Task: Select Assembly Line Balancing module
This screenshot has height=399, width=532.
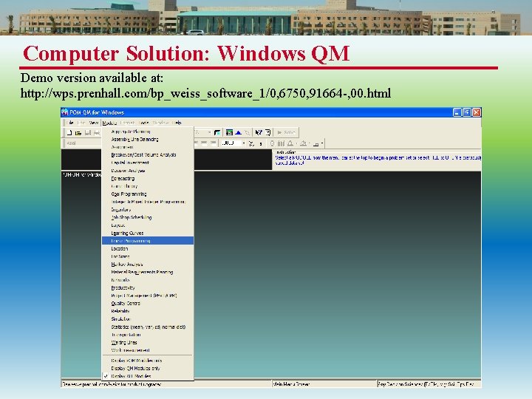Action: (x=148, y=140)
